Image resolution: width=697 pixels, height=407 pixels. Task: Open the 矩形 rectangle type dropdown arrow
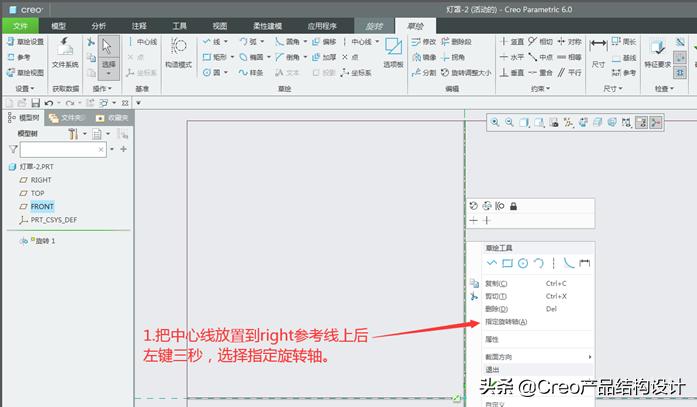pos(232,57)
